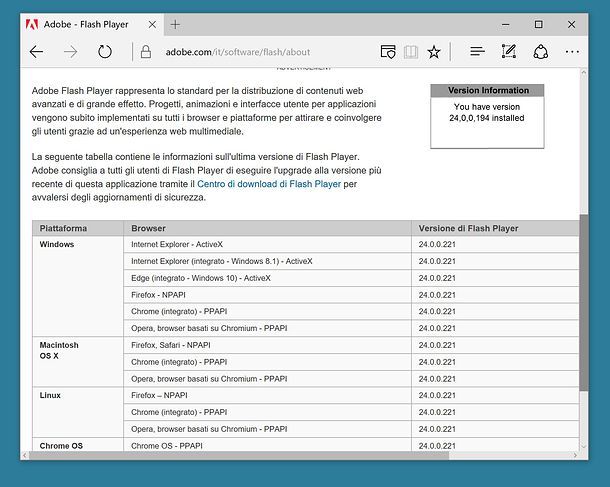Minimize the Edge browser window
This screenshot has height=487, width=610.
tap(506, 25)
